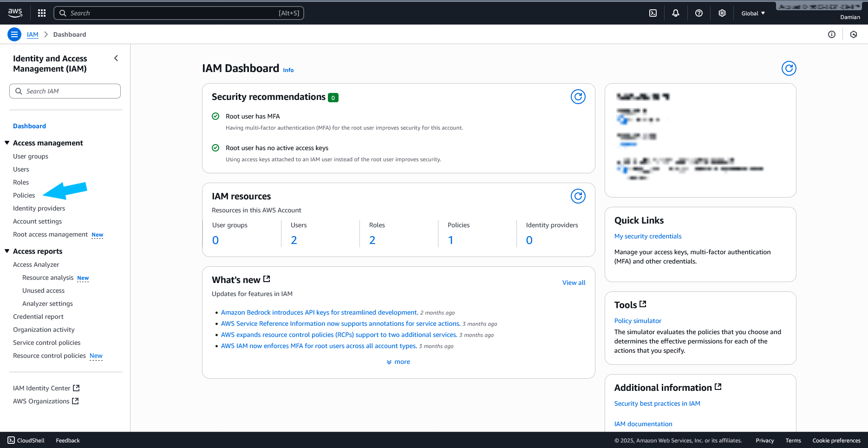
Task: Open Roles in the sidebar navigation
Action: tap(21, 182)
